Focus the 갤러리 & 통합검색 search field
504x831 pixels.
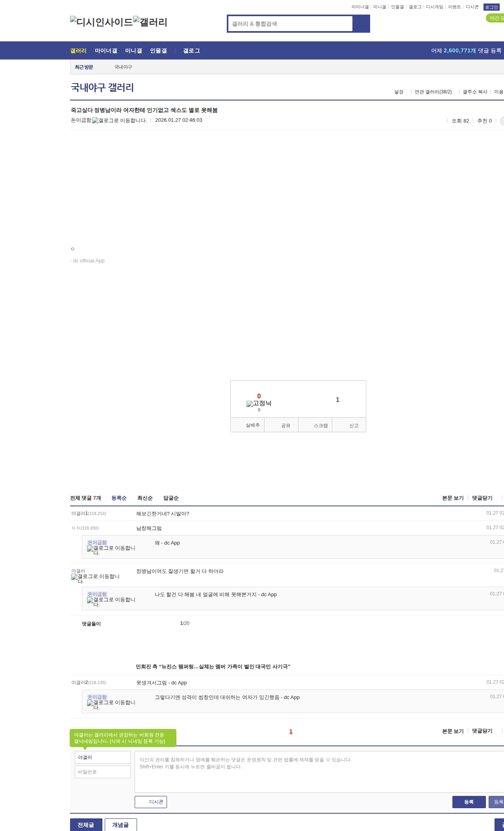click(x=290, y=24)
